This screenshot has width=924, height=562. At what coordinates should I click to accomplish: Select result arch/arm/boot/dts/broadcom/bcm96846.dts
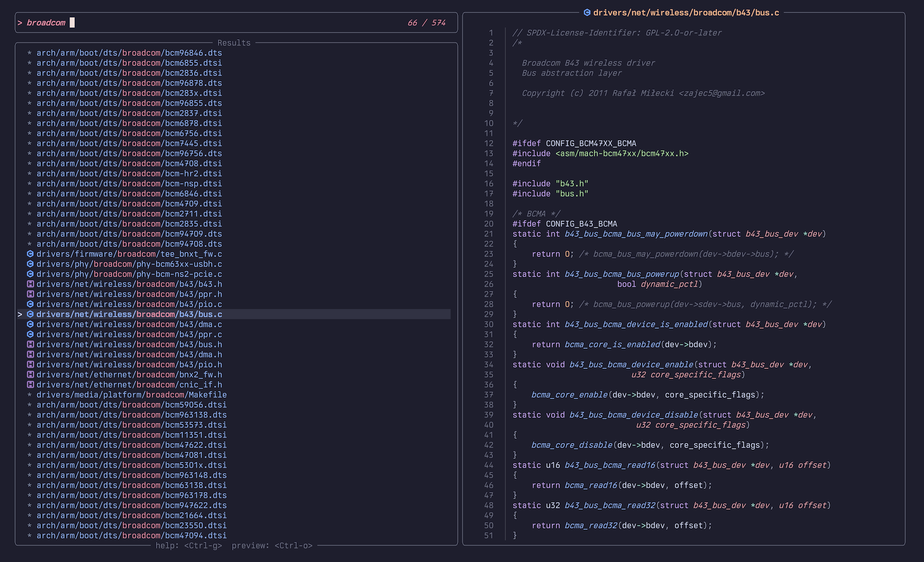point(129,53)
